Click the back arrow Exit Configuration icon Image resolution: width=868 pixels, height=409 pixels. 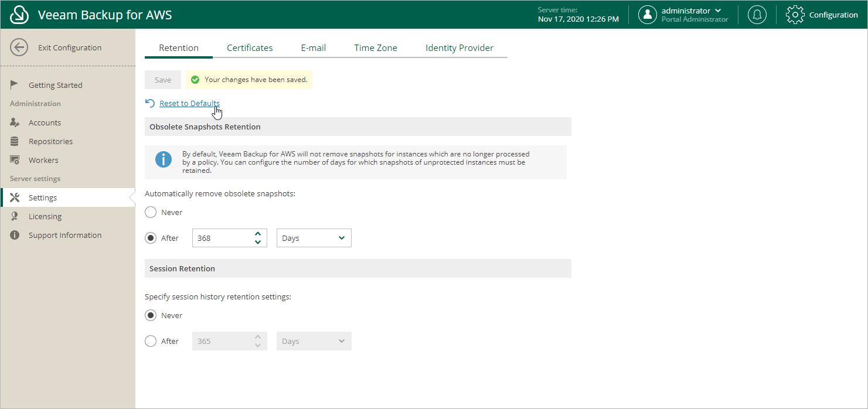tap(19, 47)
